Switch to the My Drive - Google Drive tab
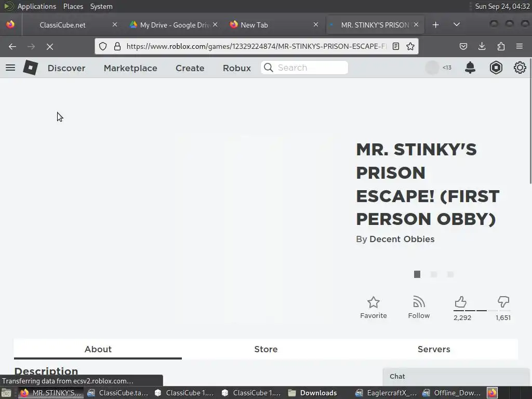The width and height of the screenshot is (532, 399). pyautogui.click(x=173, y=25)
